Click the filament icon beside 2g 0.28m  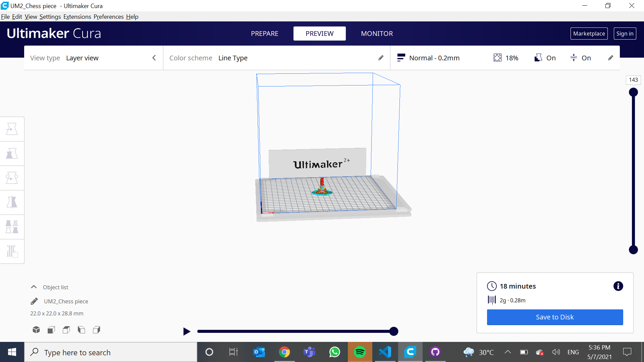click(492, 300)
